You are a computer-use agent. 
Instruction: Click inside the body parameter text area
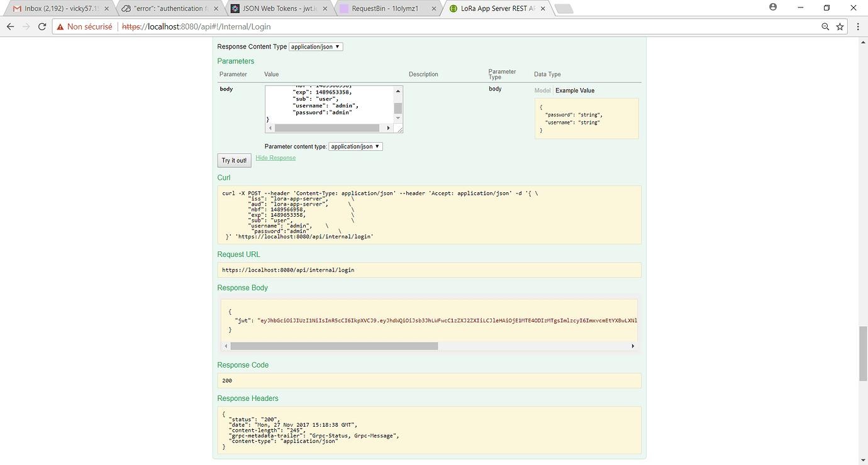point(329,104)
